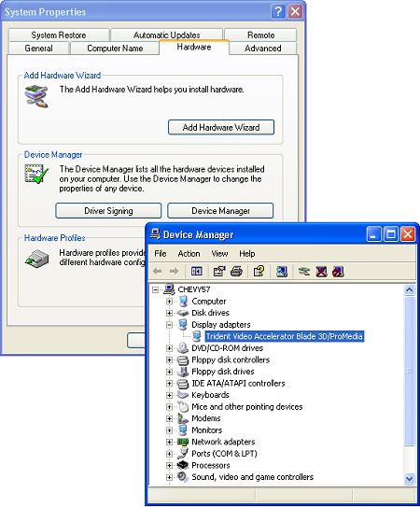420x507 pixels.
Task: Collapse the Display adapters node
Action: [x=169, y=325]
